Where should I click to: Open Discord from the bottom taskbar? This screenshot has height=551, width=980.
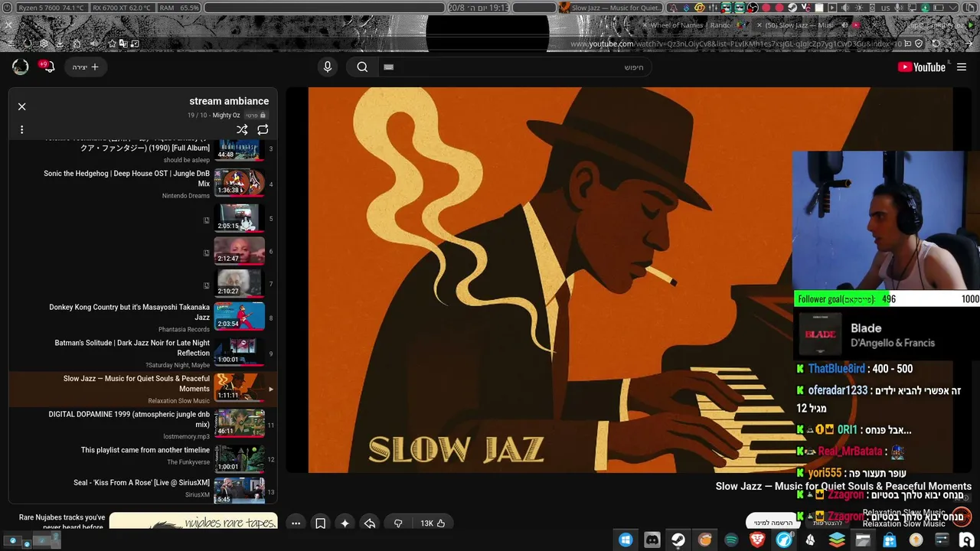(x=652, y=540)
